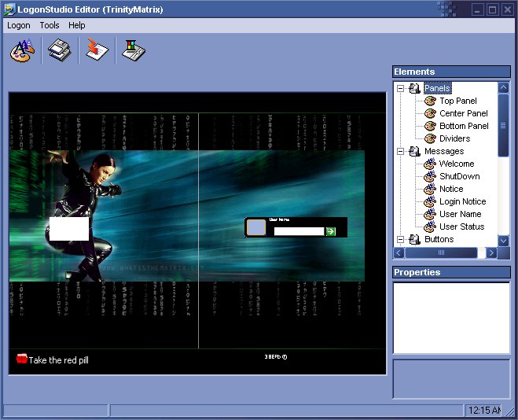Select Panels in the Elements tree
The image size is (518, 420).
coord(437,88)
